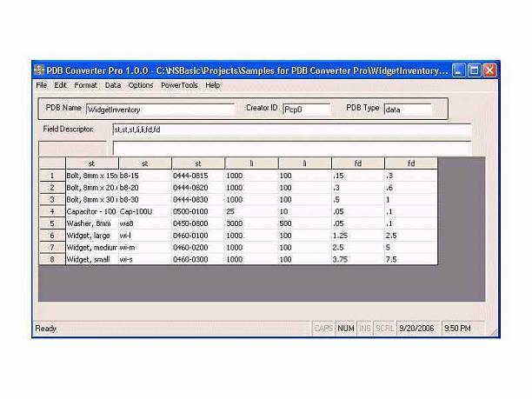
Task: Click cell 'Cap-100U'
Action: tap(145, 212)
